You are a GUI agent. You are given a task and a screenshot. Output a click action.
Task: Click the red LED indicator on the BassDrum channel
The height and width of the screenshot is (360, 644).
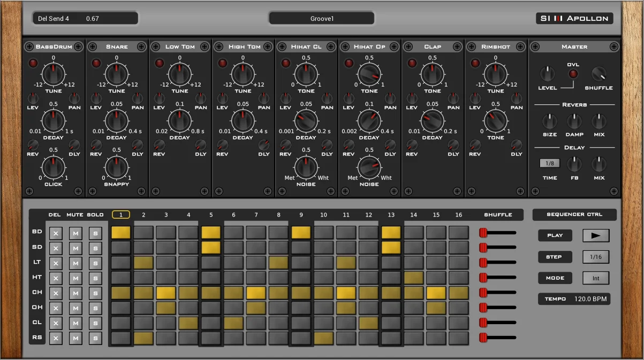point(33,63)
